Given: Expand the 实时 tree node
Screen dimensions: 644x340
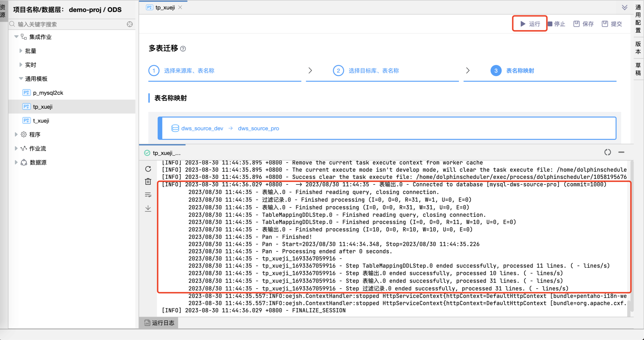Looking at the screenshot, I should point(21,65).
